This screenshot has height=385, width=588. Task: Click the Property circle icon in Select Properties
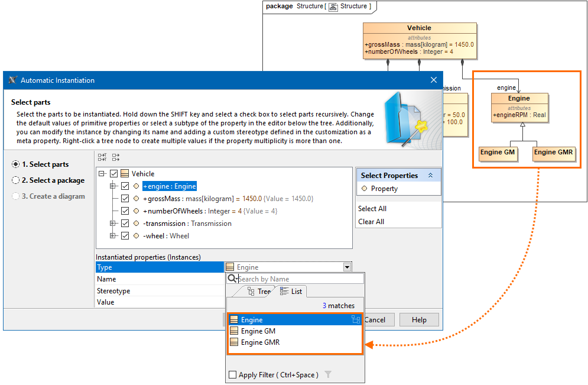coord(364,189)
